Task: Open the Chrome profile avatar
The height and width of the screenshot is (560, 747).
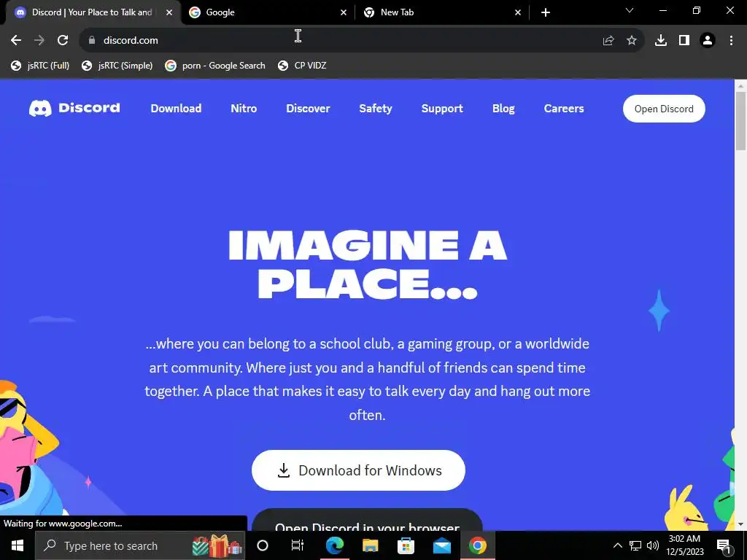Action: 708,41
